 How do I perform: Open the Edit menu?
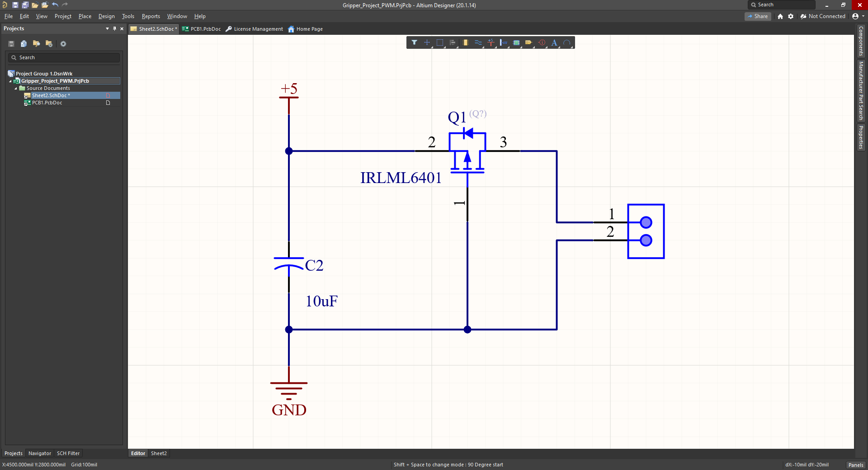pos(24,16)
